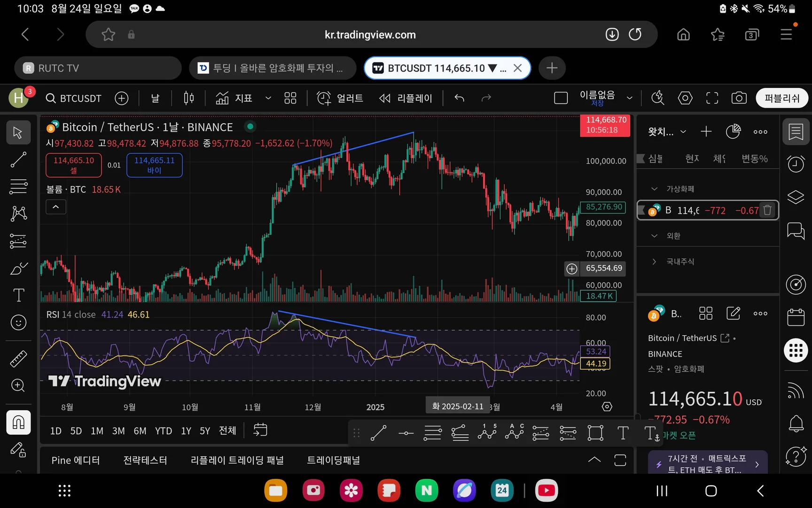Select the 6M time range
Image resolution: width=812 pixels, height=508 pixels.
(140, 431)
